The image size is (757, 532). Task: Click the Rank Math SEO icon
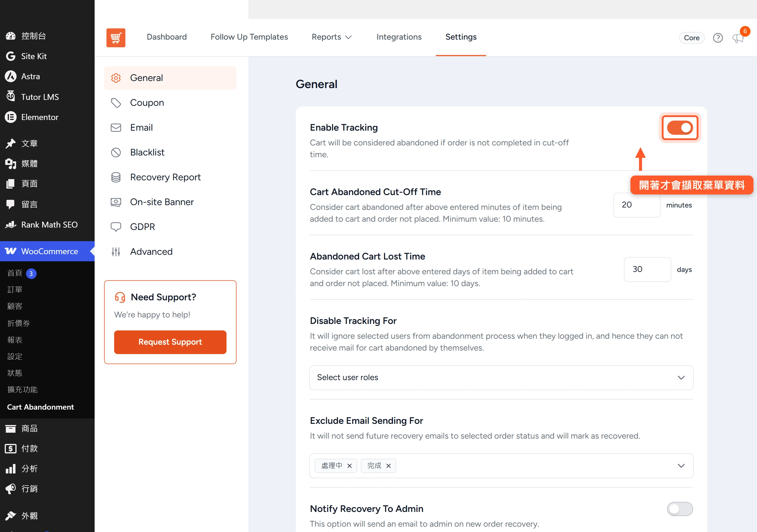pyautogui.click(x=11, y=224)
